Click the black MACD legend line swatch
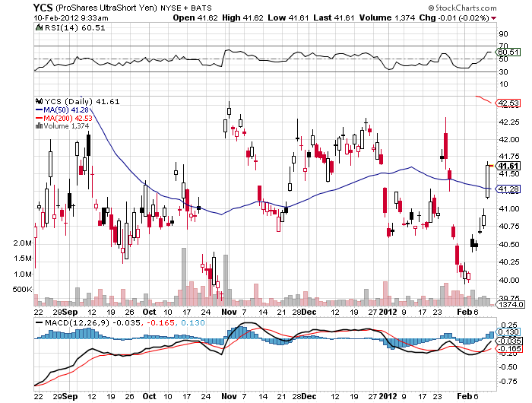This screenshot has width=532, height=403. (40, 322)
